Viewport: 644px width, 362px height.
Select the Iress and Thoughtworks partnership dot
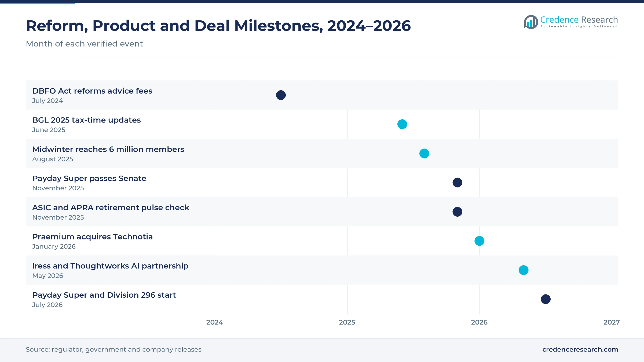pos(524,270)
